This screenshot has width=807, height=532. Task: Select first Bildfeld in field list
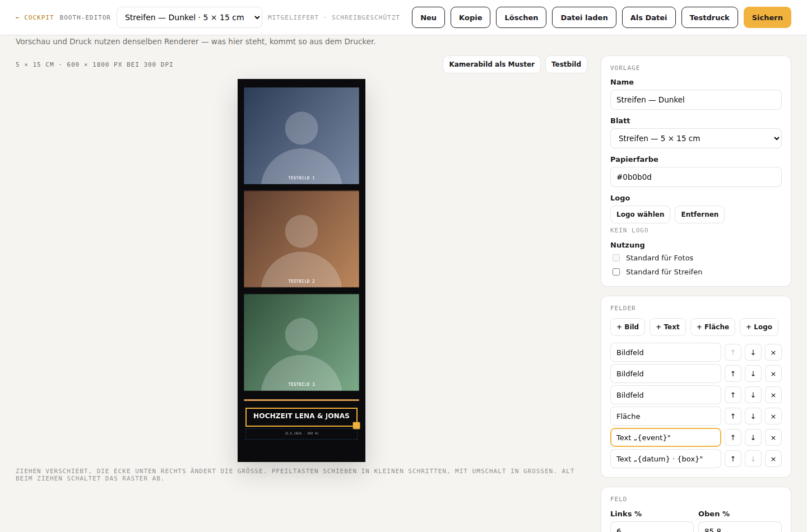pos(665,352)
